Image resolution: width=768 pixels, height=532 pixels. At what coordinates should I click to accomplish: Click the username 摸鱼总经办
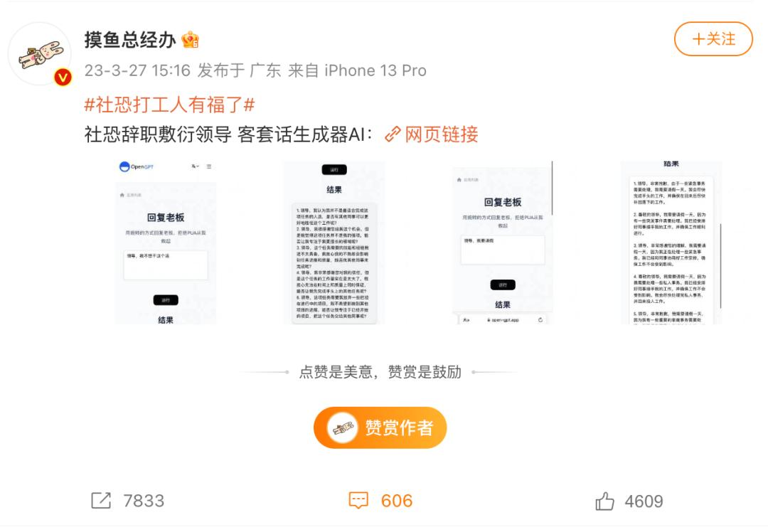point(130,40)
